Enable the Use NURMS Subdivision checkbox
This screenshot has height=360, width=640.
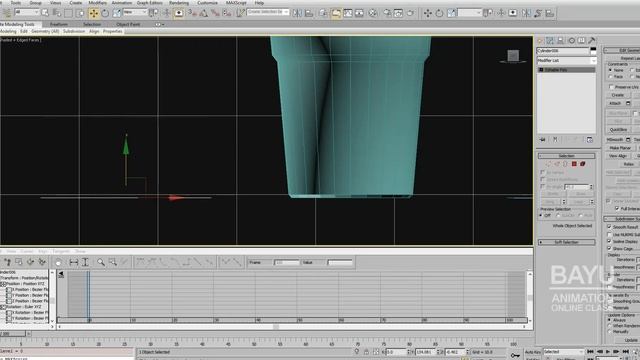point(609,234)
